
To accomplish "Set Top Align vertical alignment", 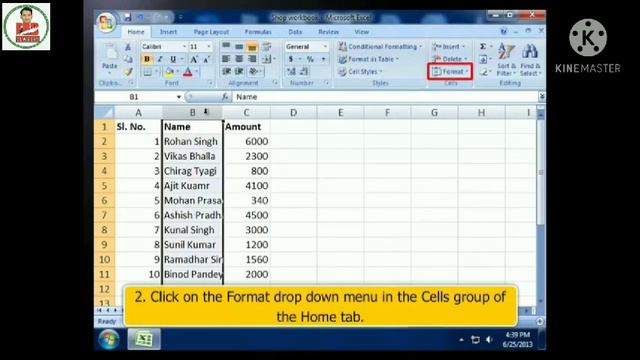I will click(x=226, y=47).
